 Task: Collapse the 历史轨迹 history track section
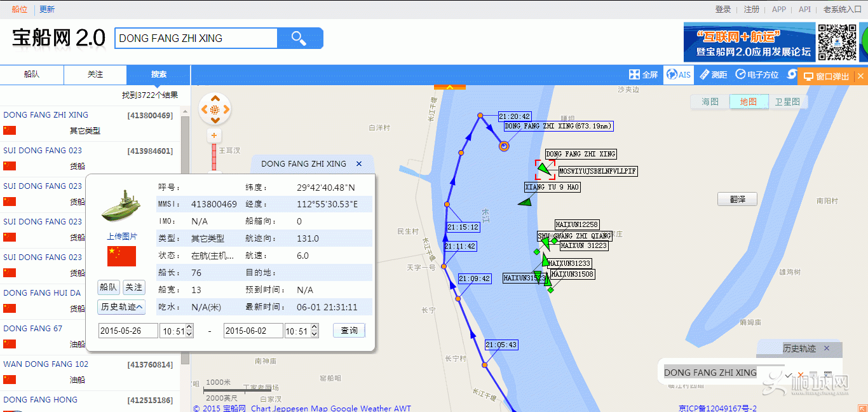[x=121, y=307]
